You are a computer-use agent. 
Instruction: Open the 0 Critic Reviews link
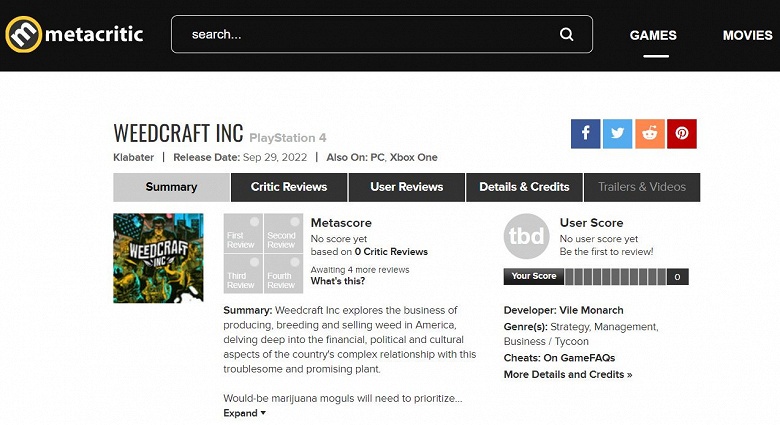(391, 252)
